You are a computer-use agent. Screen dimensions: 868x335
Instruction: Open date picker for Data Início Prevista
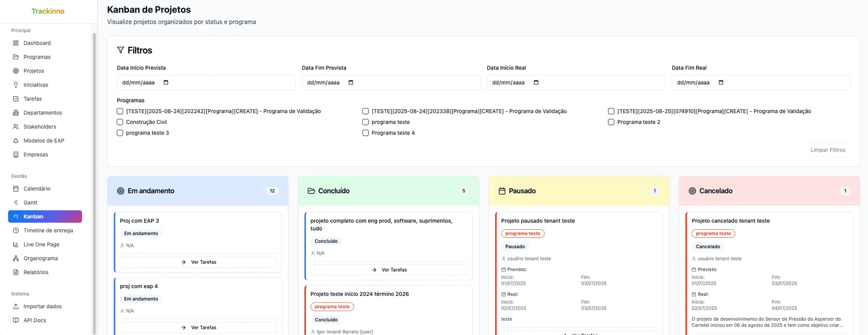pyautogui.click(x=166, y=83)
